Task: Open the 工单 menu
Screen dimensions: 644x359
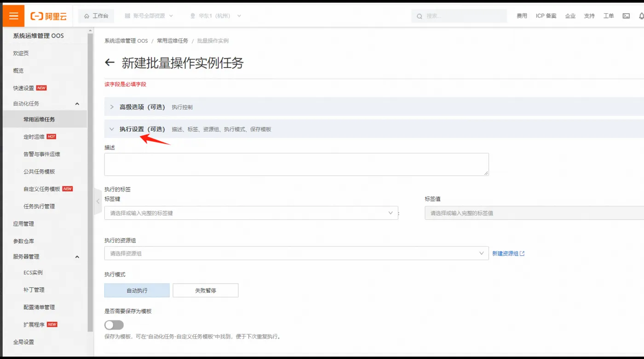Action: point(609,16)
